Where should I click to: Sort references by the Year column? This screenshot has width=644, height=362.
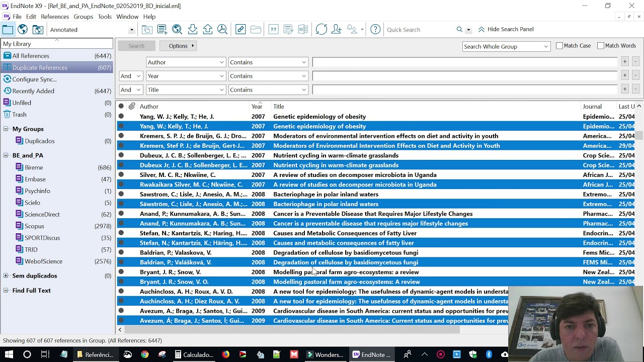tap(257, 106)
